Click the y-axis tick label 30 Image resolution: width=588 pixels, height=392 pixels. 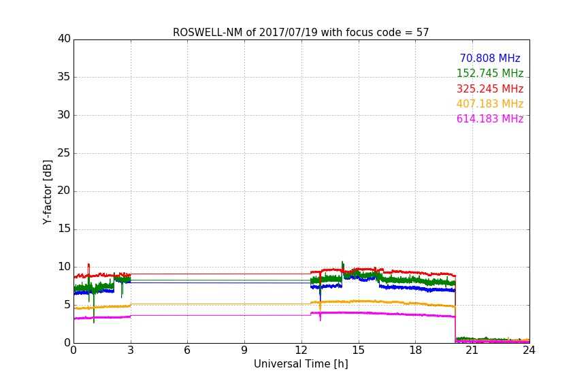tap(64, 115)
